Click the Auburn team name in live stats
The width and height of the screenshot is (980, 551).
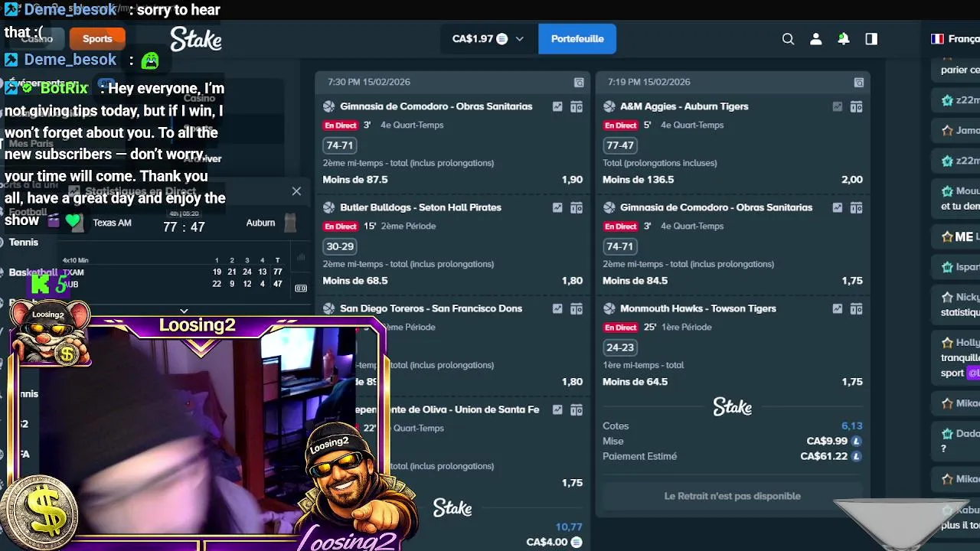coord(260,223)
